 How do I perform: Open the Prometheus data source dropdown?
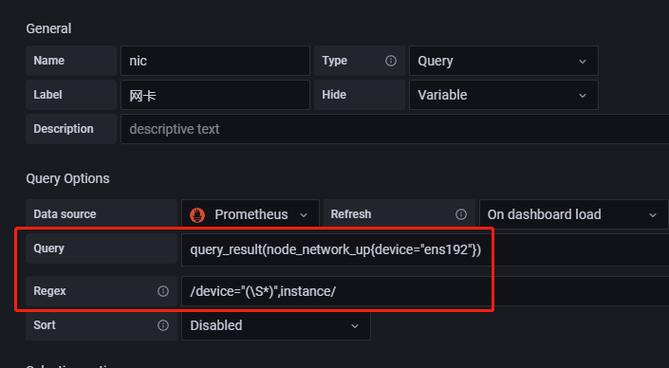coord(250,214)
